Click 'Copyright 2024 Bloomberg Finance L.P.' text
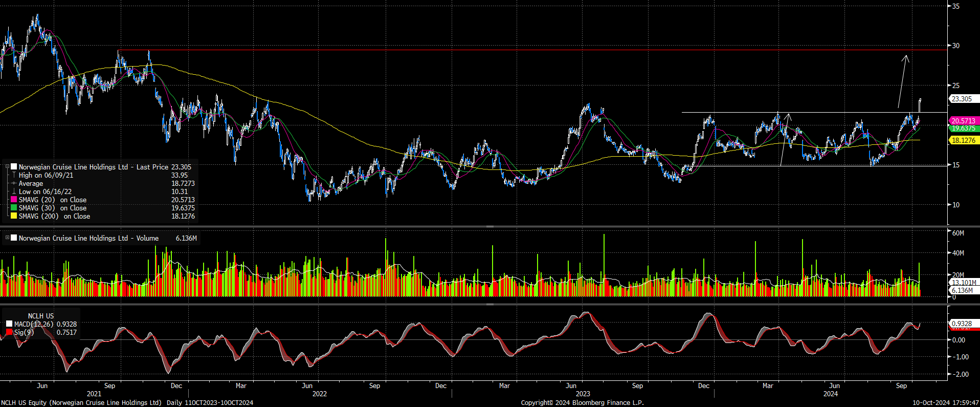980x407 pixels. pos(582,403)
